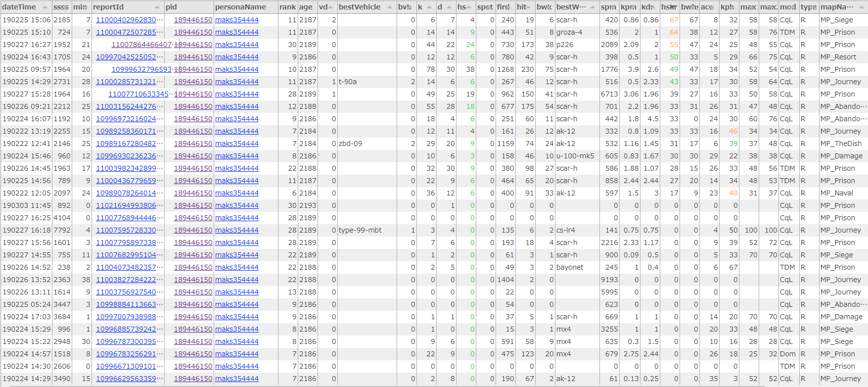Open report link 10989258360171···

(130, 131)
